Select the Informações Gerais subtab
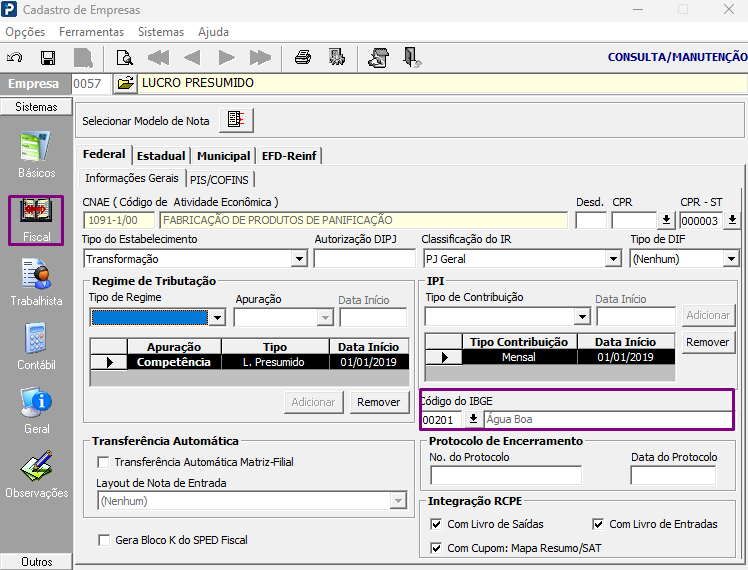Image resolution: width=748 pixels, height=570 pixels. 132,178
